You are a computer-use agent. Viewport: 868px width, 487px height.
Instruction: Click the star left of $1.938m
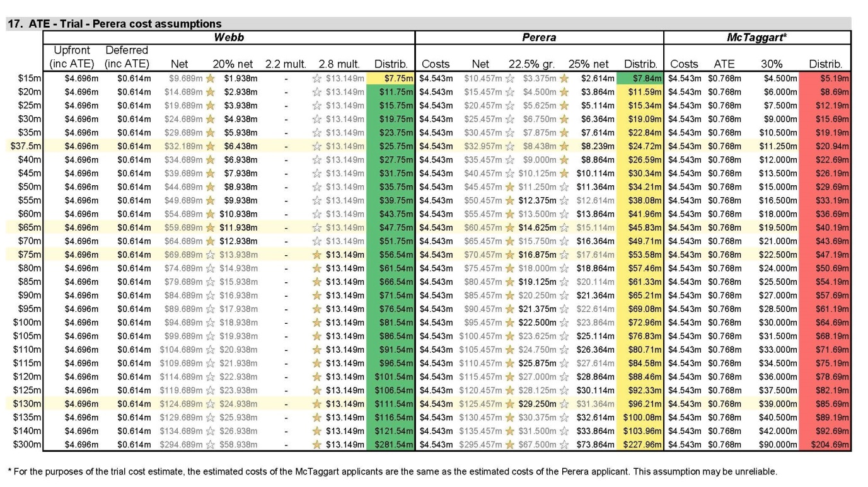click(x=211, y=79)
